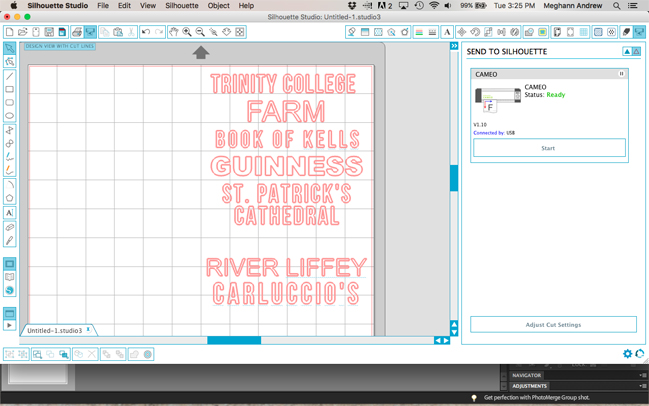The image size is (649, 406).
Task: Open the Trace window icon
Action: pos(542,32)
